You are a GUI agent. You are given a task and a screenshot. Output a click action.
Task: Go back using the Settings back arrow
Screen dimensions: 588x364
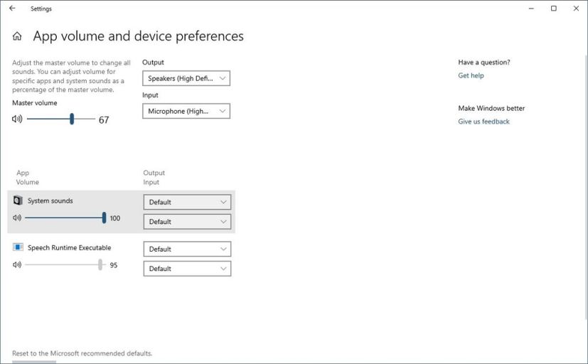point(12,9)
